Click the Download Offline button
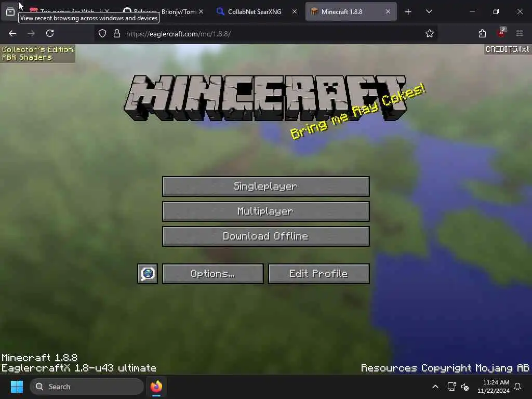Screen dimensions: 532x399 pyautogui.click(x=265, y=236)
